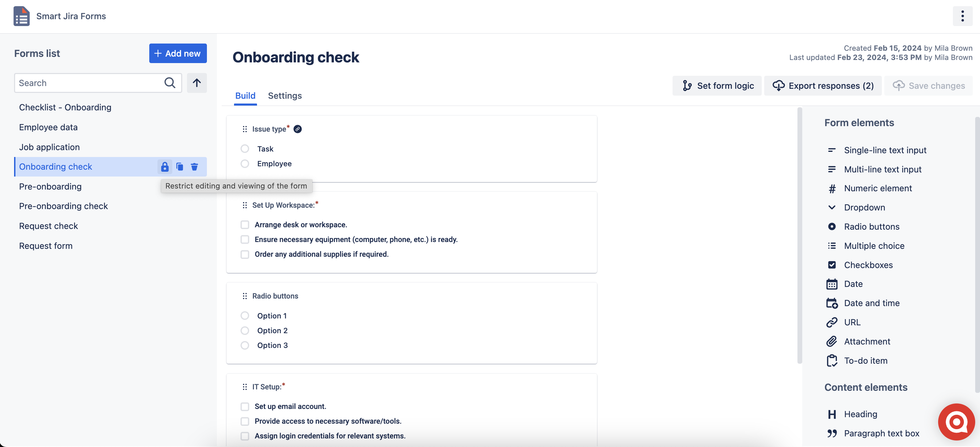Open the three-dot menu top right
This screenshot has height=447, width=980.
tap(962, 16)
